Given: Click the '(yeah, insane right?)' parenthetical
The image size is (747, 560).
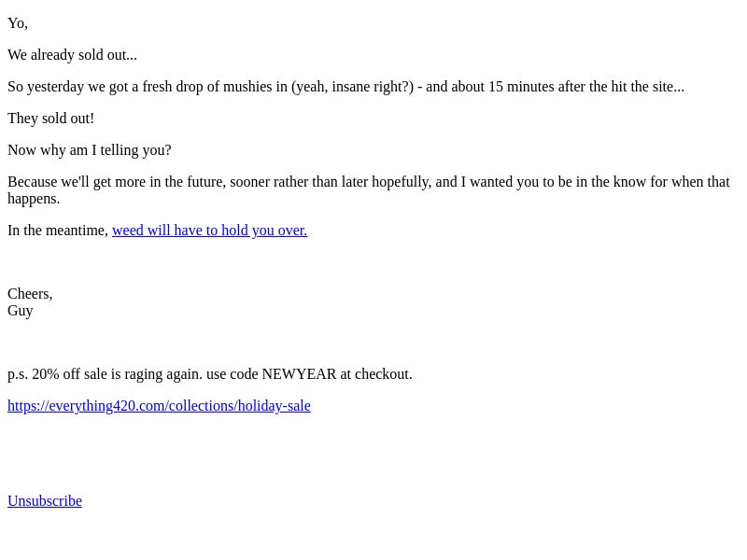Looking at the screenshot, I should pos(353,87).
